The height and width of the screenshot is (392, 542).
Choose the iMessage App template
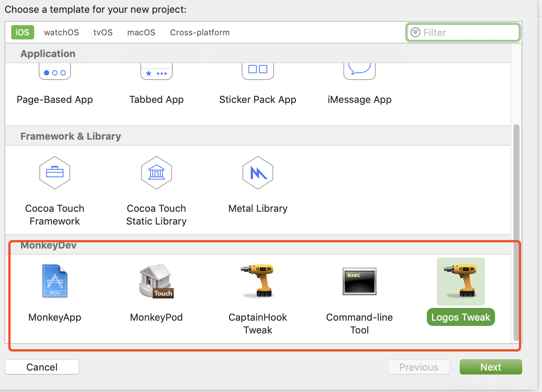(360, 100)
